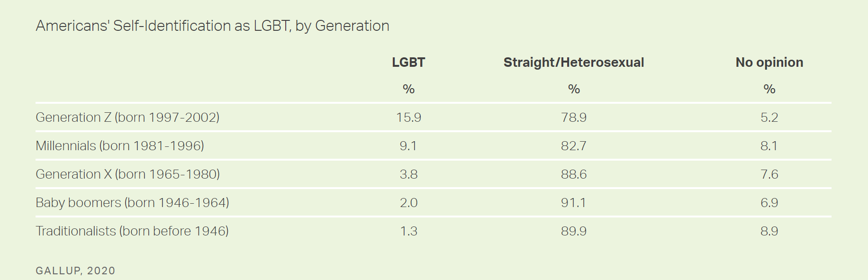The width and height of the screenshot is (868, 280).
Task: Select the 5.2 No opinion value
Action: (769, 117)
